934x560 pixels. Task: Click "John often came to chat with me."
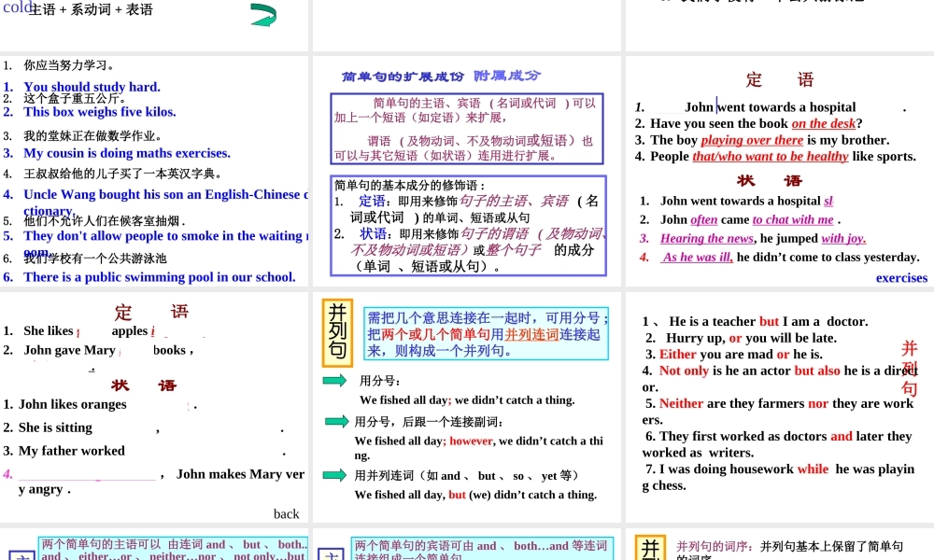[x=751, y=219]
